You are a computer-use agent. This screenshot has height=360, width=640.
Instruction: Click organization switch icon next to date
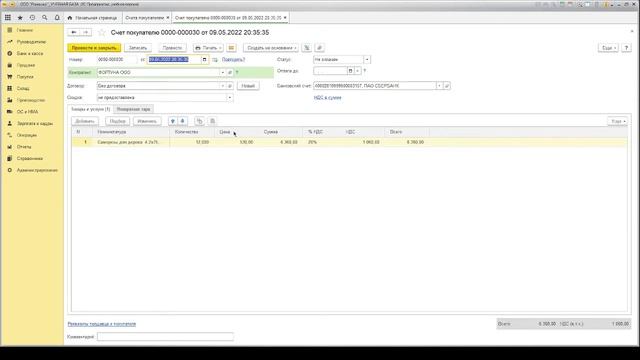pos(215,60)
